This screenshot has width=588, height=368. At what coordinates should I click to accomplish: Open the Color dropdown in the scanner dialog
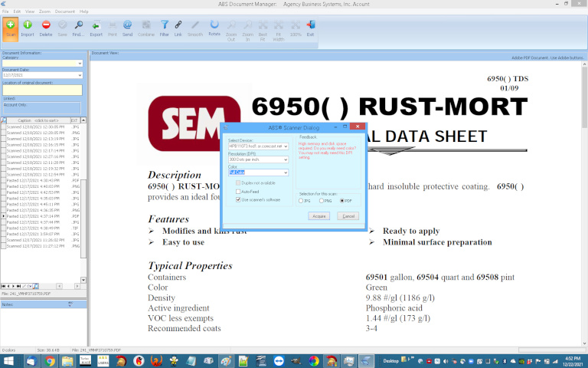tap(286, 172)
